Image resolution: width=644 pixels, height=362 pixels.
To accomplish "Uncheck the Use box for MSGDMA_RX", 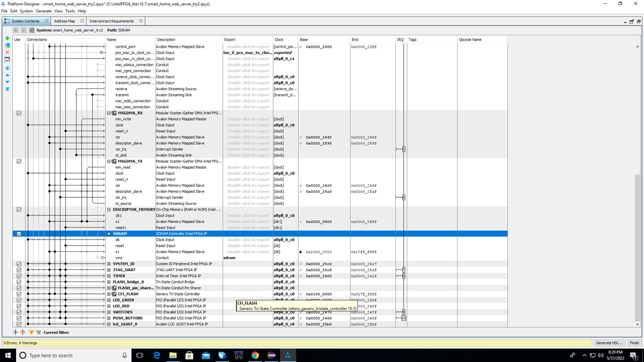I will click(19, 113).
